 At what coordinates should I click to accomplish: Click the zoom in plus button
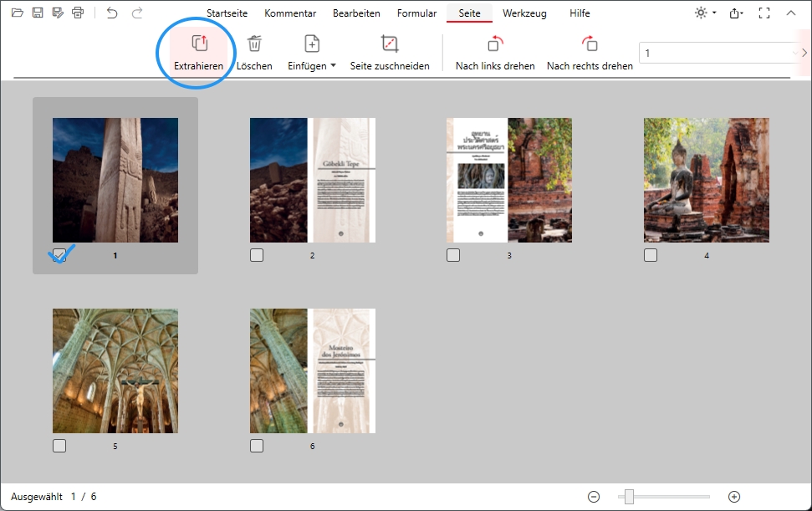coord(734,497)
